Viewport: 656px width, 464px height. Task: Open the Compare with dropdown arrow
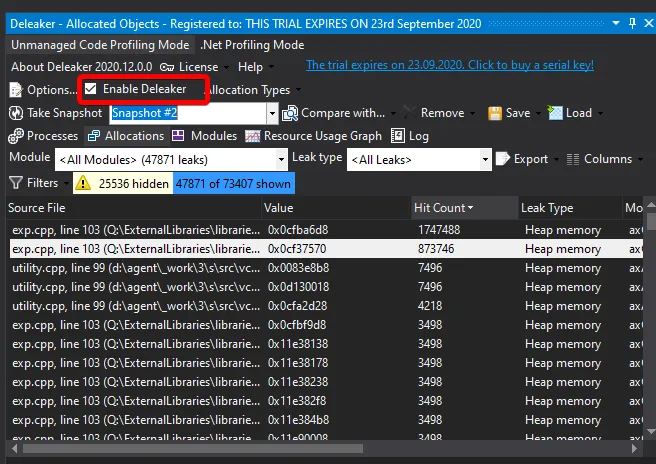(x=393, y=113)
